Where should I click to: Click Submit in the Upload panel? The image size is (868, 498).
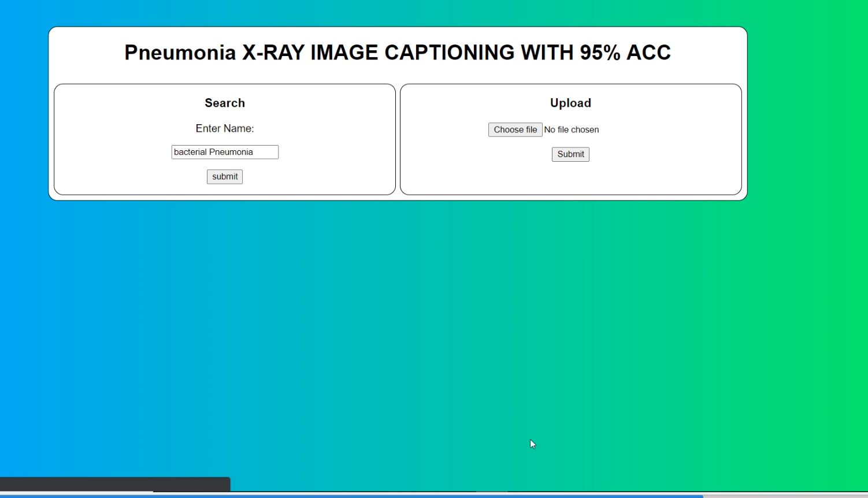[x=570, y=154]
